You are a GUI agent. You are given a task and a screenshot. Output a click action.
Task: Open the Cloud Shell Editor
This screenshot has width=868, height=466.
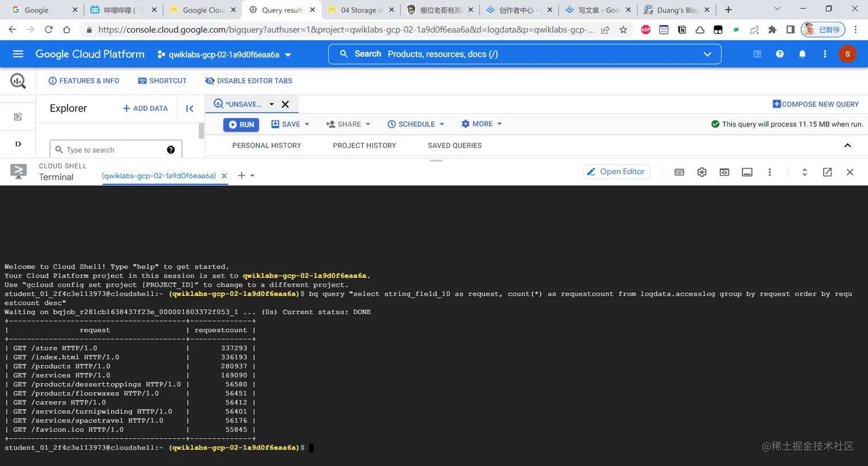click(x=617, y=172)
